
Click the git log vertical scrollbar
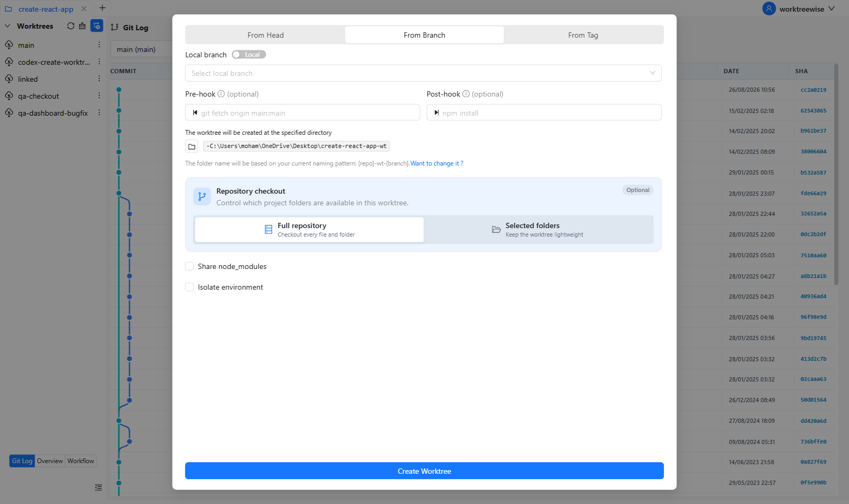[836, 175]
